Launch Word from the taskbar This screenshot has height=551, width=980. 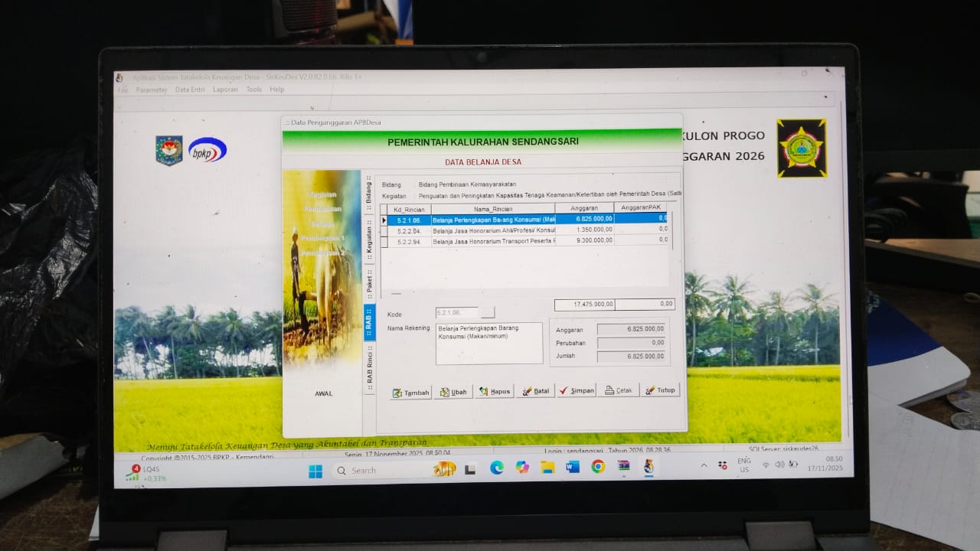tap(573, 468)
